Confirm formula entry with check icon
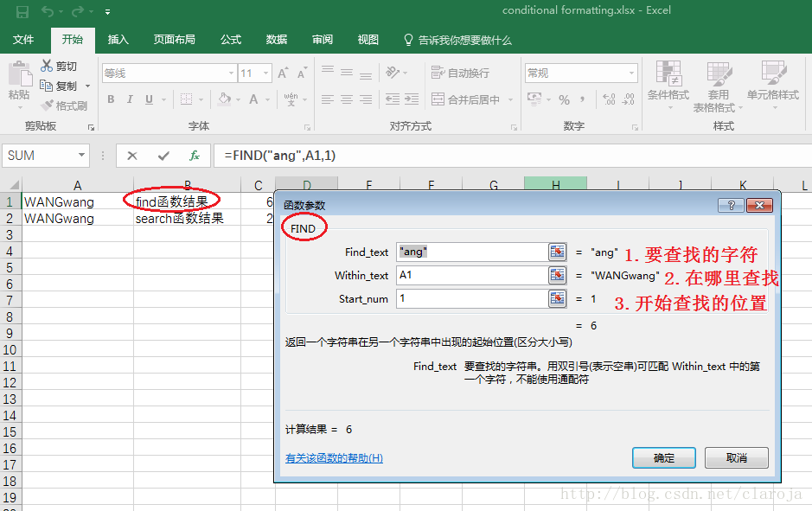The height and width of the screenshot is (511, 812). point(163,156)
